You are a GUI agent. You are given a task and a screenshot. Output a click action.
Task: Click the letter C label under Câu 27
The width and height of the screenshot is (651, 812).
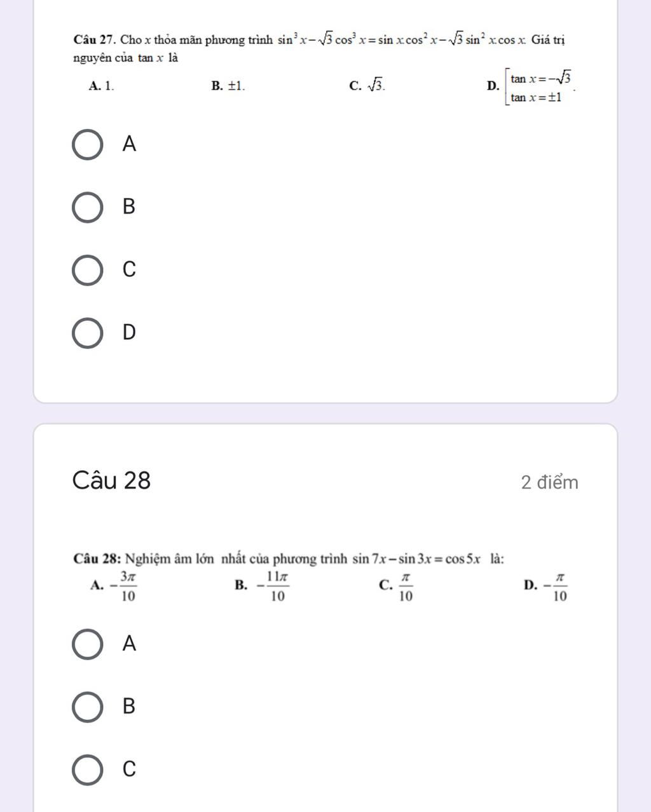pos(129,269)
